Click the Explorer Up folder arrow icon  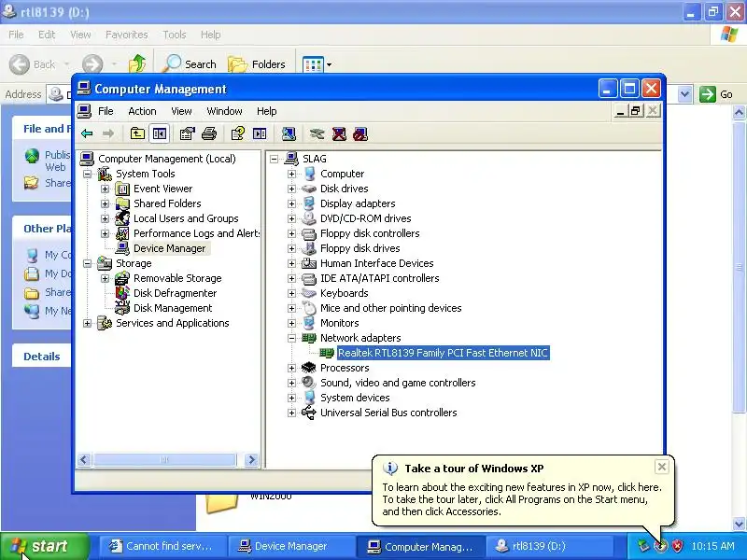coord(137,63)
